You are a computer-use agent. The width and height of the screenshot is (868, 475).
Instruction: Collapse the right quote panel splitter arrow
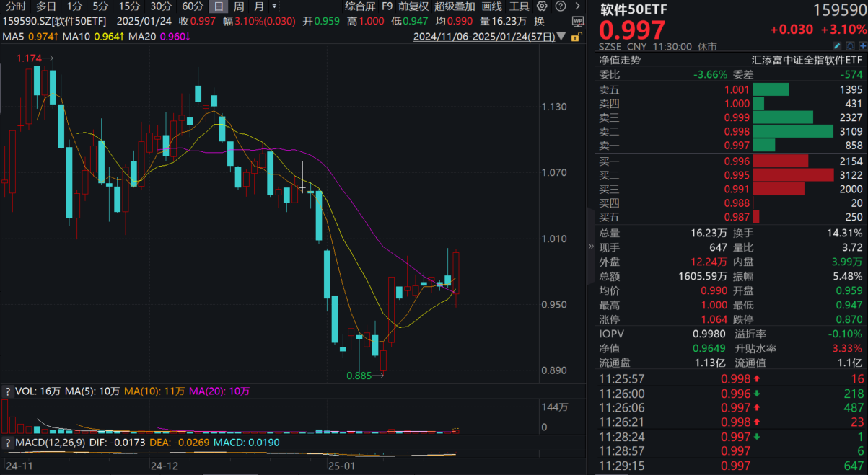[592, 246]
